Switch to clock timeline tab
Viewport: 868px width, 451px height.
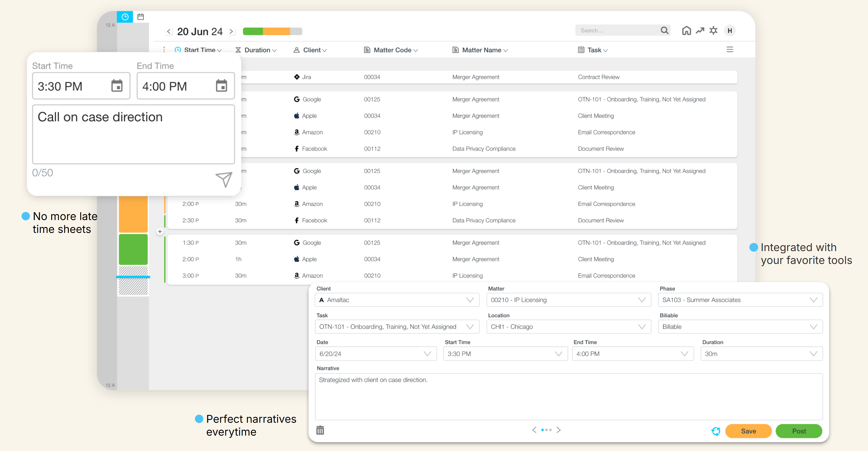(125, 17)
